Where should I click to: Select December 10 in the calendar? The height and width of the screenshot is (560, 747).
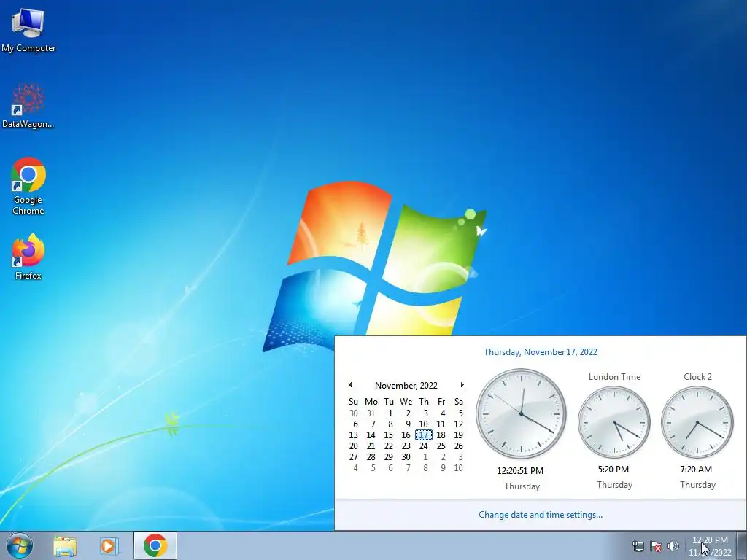click(458, 468)
